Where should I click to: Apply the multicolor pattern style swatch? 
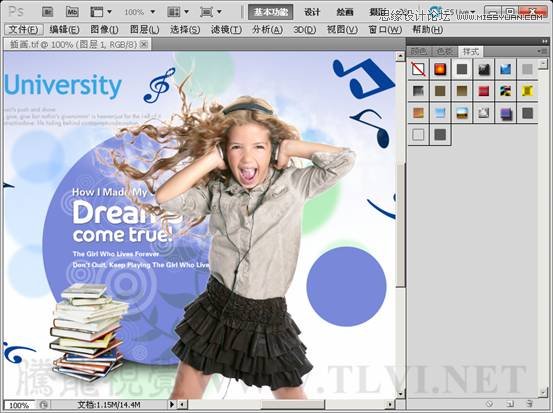[x=505, y=91]
